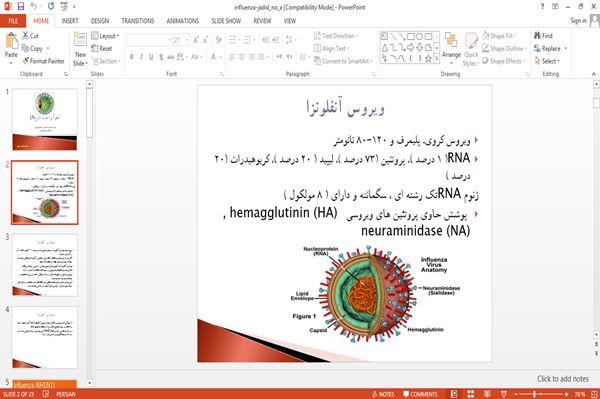Click the Copy button

click(33, 49)
